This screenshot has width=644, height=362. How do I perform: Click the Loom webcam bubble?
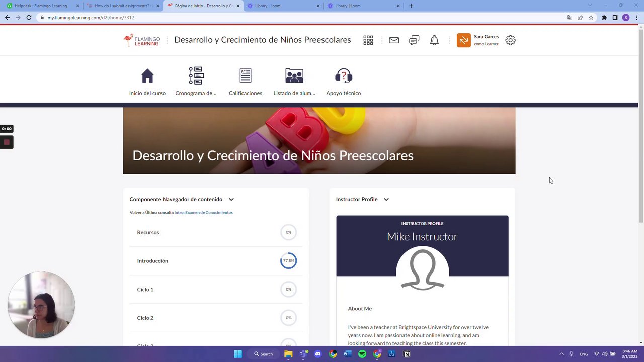41,305
